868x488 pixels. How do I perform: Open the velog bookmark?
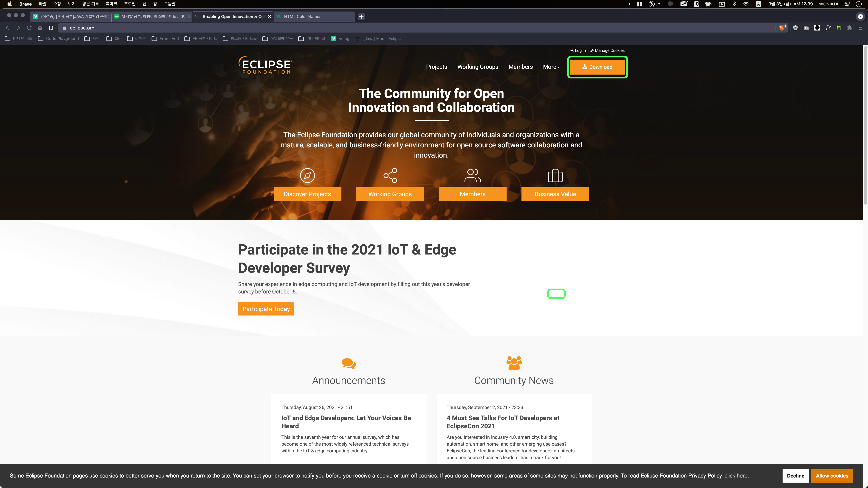click(340, 39)
